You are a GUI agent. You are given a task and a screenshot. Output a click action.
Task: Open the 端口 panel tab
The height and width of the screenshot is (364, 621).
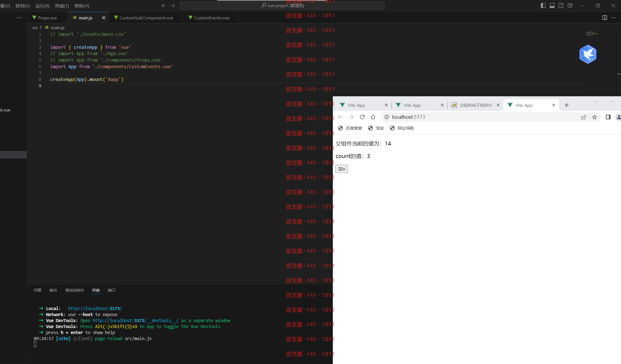click(x=111, y=290)
